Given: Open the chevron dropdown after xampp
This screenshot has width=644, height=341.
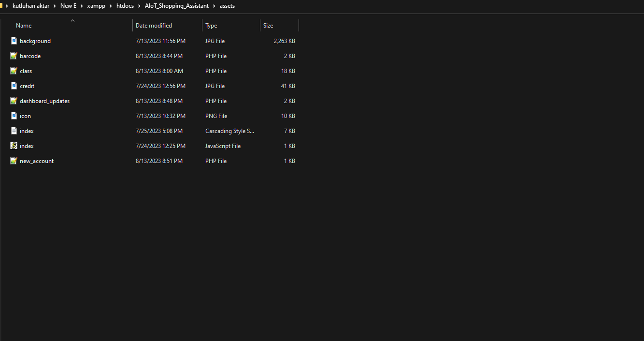Looking at the screenshot, I should click(x=110, y=6).
